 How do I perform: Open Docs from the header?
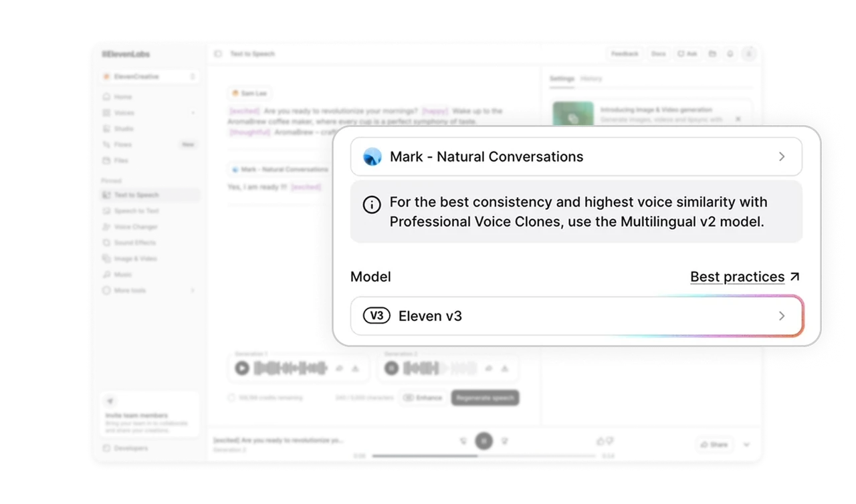tap(659, 54)
